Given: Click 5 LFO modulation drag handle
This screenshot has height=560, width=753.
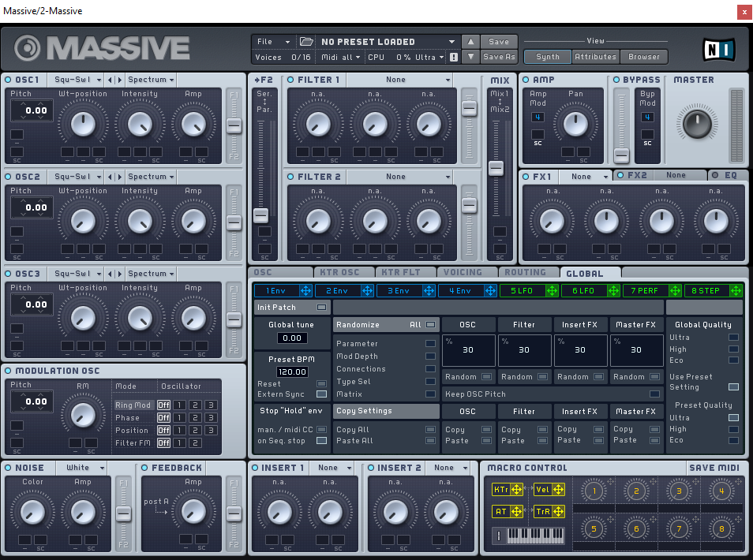Looking at the screenshot, I should 552,290.
